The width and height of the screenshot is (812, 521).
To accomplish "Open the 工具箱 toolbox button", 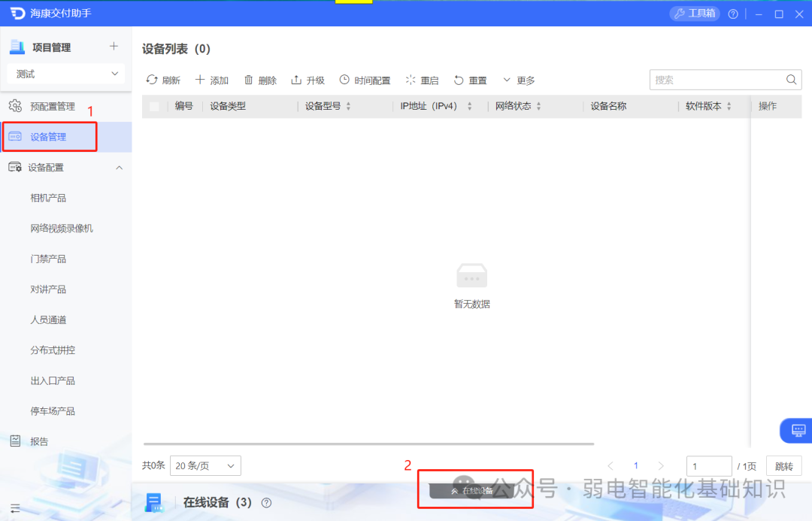I will click(694, 14).
